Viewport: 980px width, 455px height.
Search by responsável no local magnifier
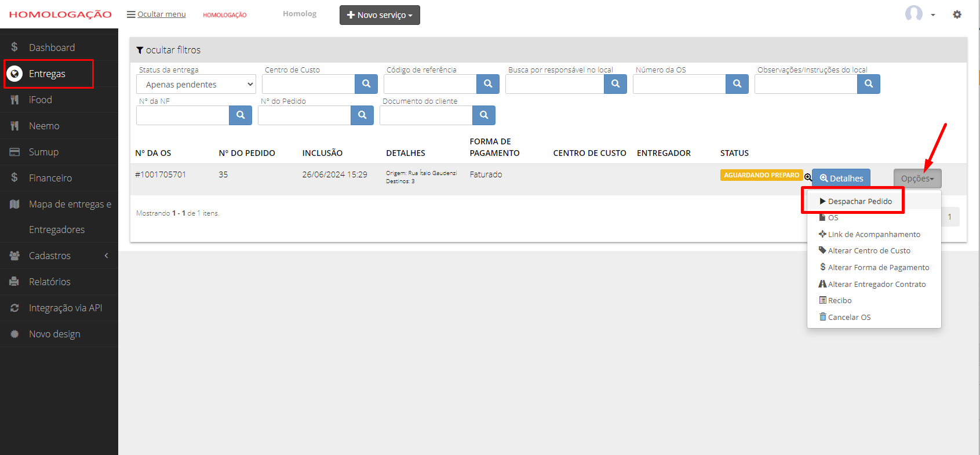615,84
